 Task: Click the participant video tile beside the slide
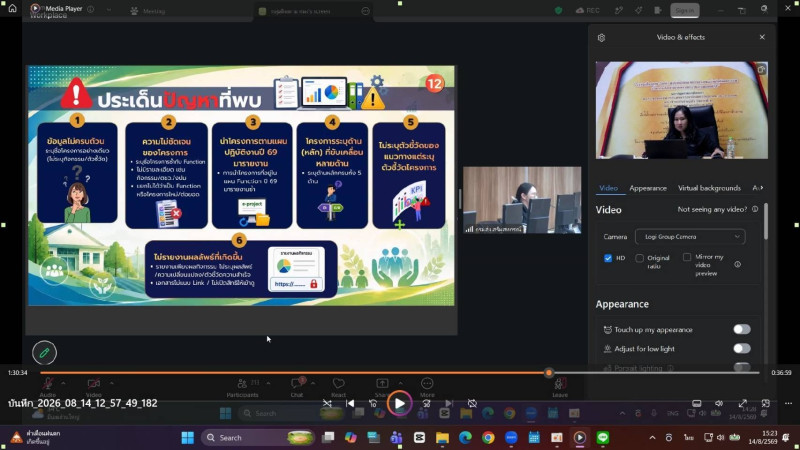point(522,200)
